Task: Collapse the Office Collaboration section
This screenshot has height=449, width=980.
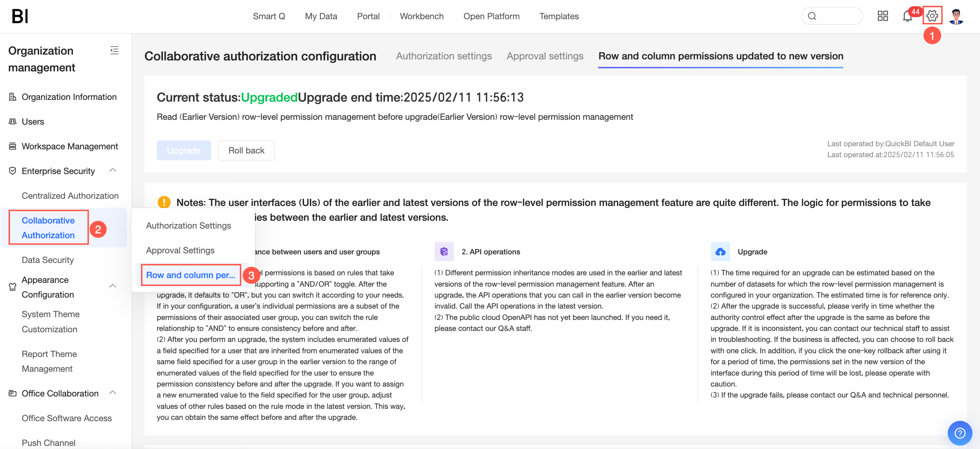Action: (x=113, y=393)
